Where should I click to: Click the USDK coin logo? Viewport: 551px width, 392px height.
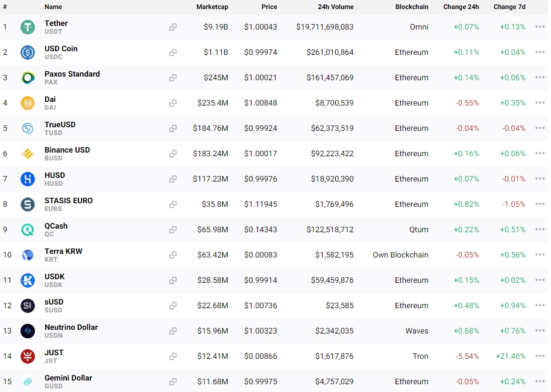[28, 280]
